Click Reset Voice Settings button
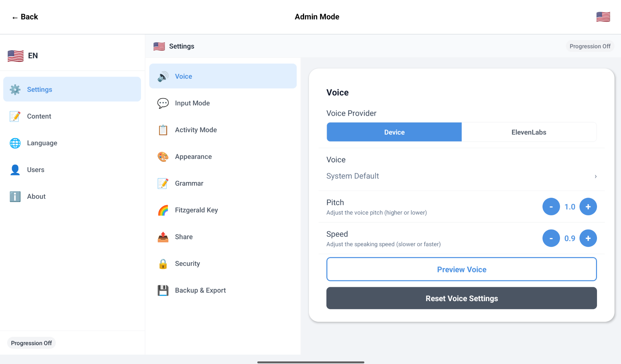The image size is (621, 364). click(461, 298)
